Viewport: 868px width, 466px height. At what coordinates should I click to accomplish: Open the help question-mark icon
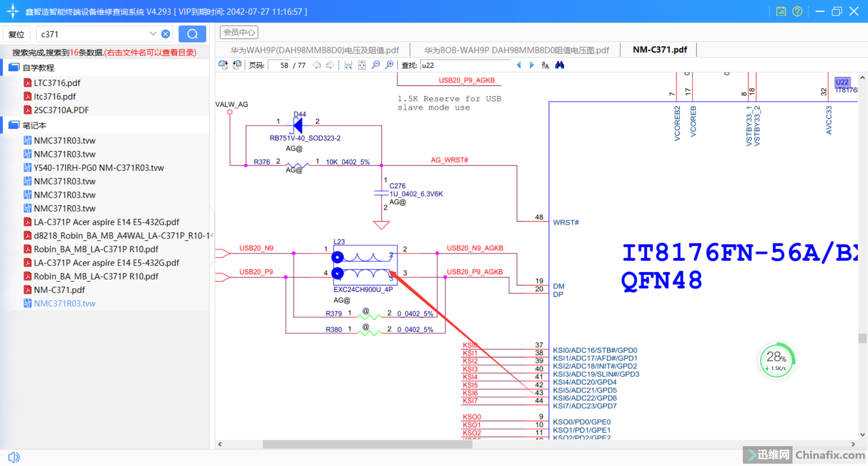tap(797, 11)
